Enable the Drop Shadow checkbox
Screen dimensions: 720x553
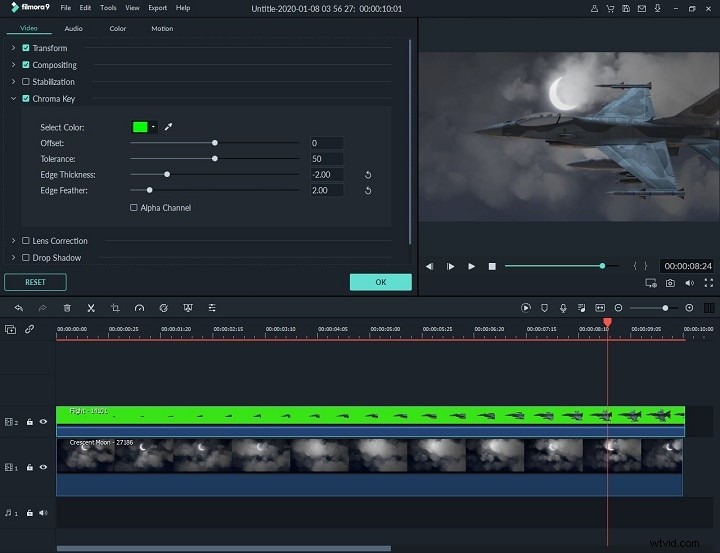[26, 258]
